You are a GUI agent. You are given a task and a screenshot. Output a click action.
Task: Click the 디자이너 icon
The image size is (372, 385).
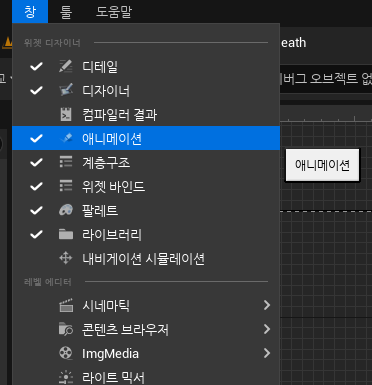(66, 90)
